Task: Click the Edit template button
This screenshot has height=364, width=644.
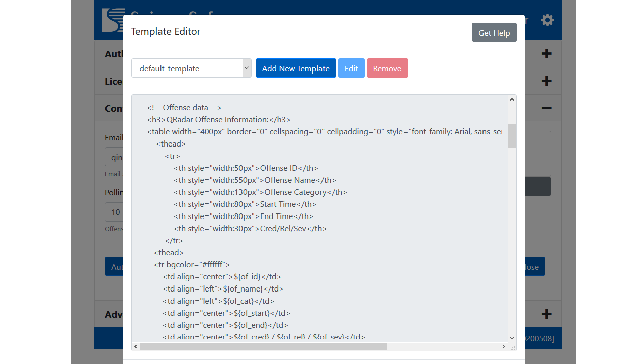Action: tap(351, 68)
